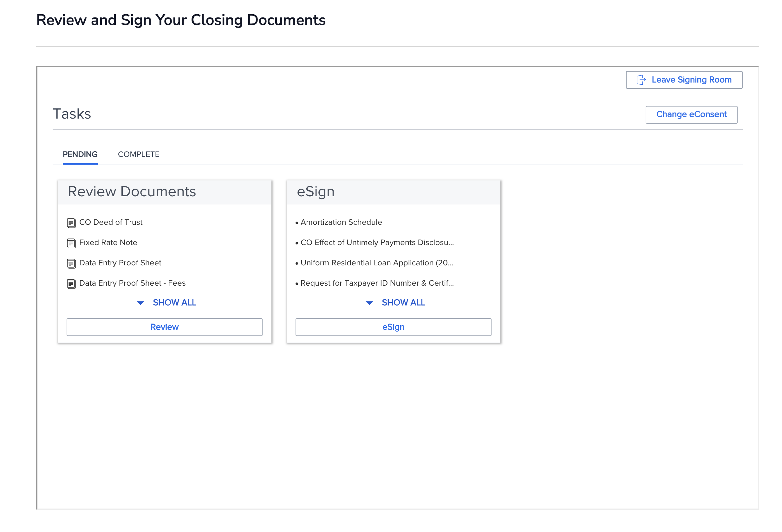Expand eSign document list with SHOW ALL
The image size is (782, 532).
[x=403, y=302]
